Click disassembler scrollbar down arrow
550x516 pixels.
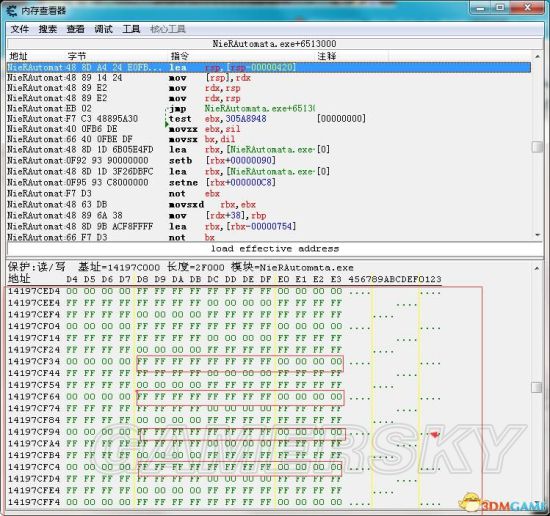click(537, 235)
